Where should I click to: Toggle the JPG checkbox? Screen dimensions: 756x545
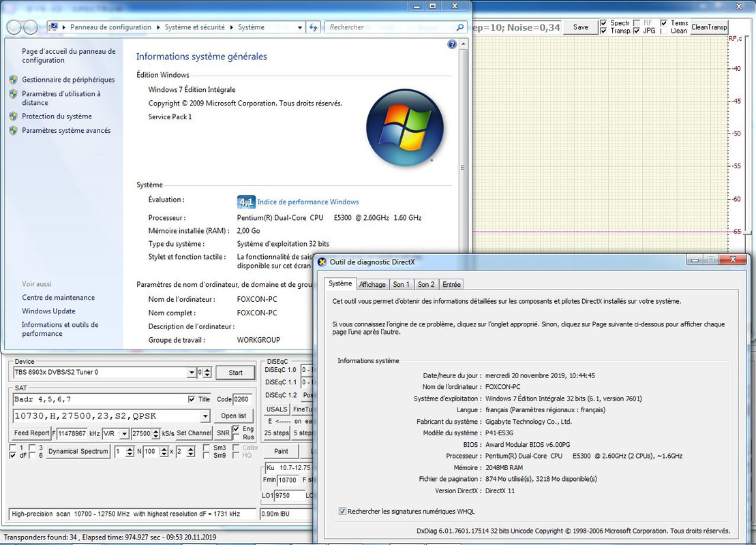coord(637,31)
